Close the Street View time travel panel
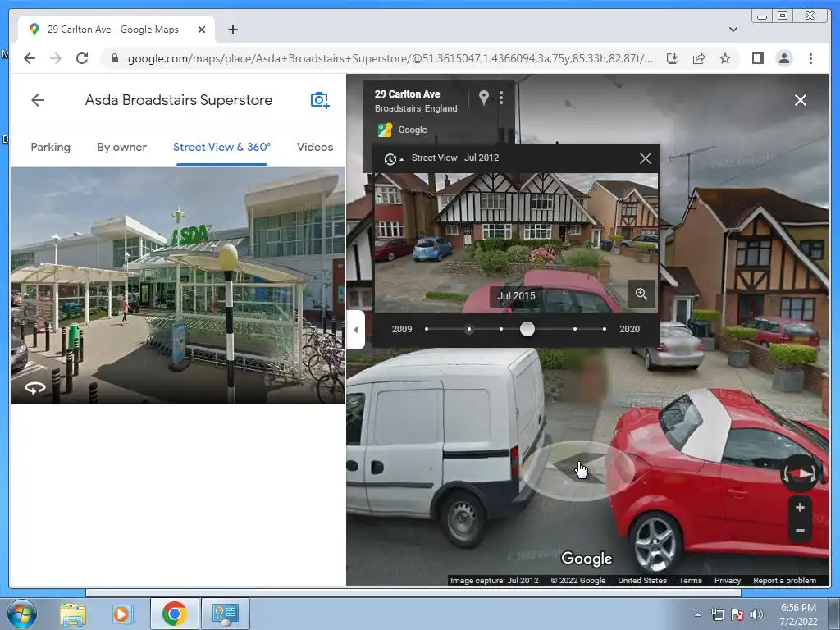 (646, 158)
